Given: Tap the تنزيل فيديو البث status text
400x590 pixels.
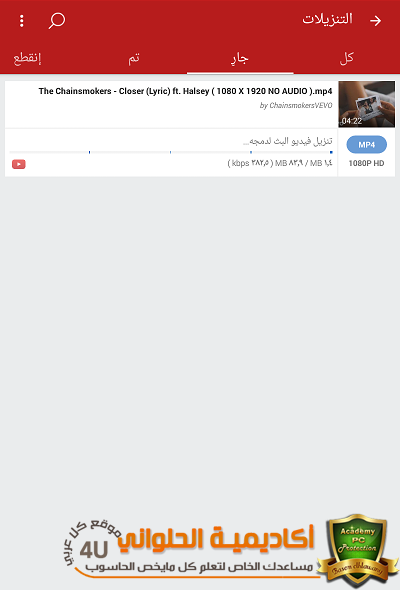Looking at the screenshot, I should pos(288,141).
